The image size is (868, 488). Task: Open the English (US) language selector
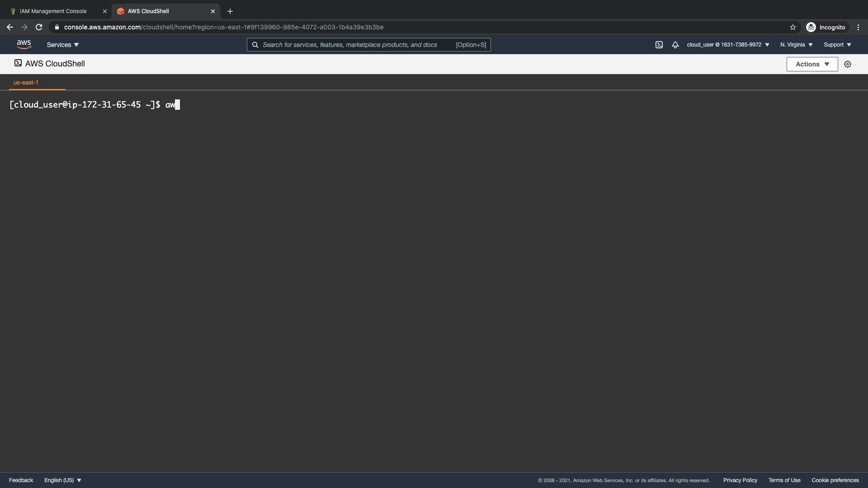coord(63,480)
